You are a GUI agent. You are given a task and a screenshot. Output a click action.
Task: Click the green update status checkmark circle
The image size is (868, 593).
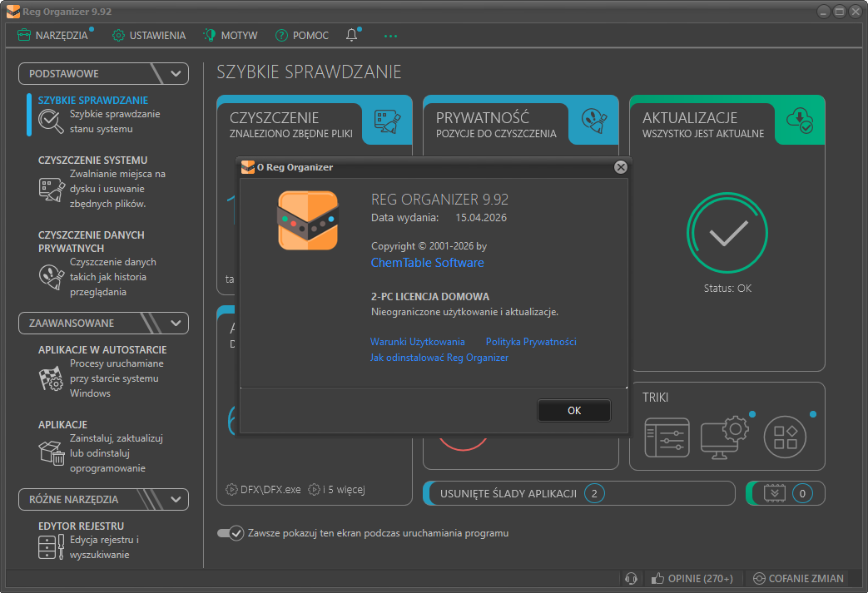point(727,232)
